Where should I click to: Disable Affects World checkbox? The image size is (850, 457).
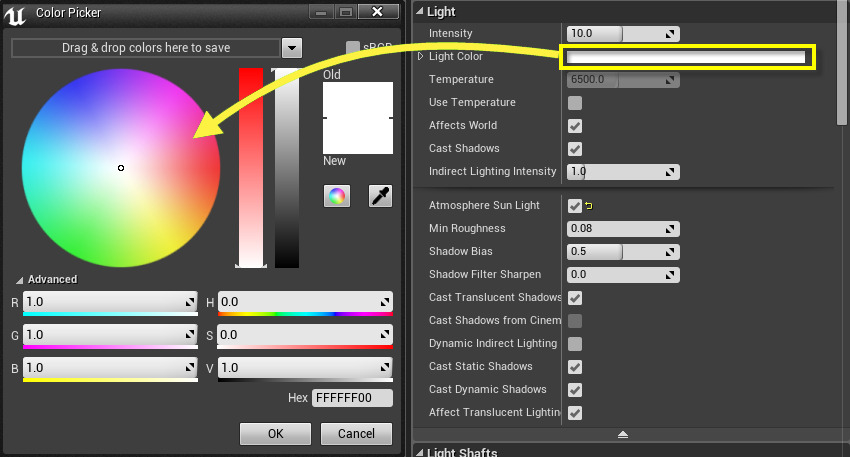coord(575,126)
